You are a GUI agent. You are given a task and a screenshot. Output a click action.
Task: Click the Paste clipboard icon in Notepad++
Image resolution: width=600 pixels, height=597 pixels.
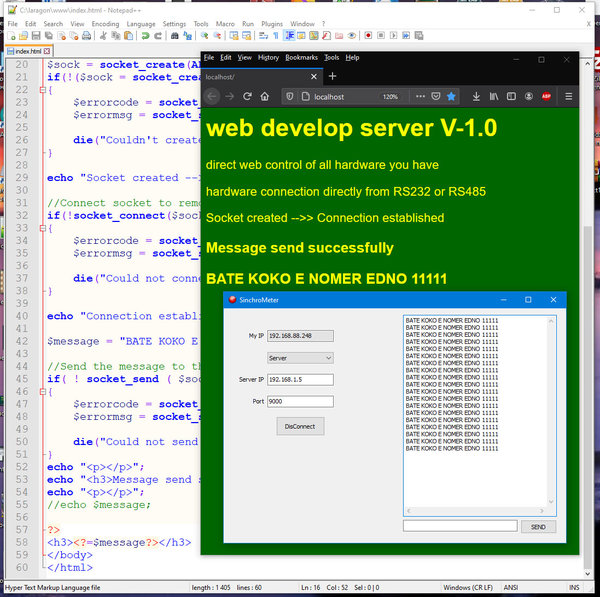[129, 36]
